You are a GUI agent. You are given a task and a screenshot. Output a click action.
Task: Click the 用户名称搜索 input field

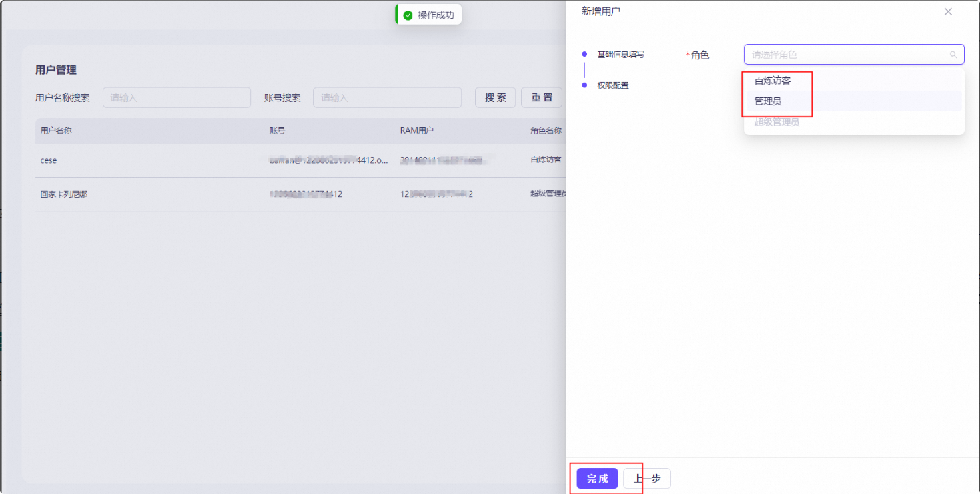177,97
